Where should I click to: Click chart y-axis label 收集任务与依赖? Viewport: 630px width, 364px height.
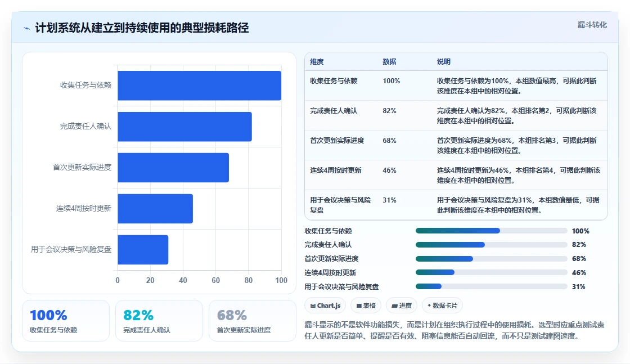pos(85,85)
